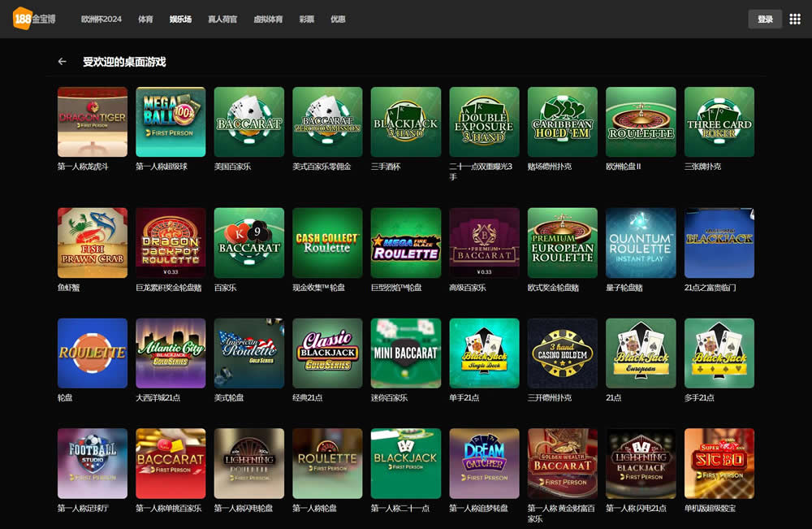Image resolution: width=812 pixels, height=529 pixels.
Task: Open Golden Wealth Baccarat First Person
Action: click(563, 464)
